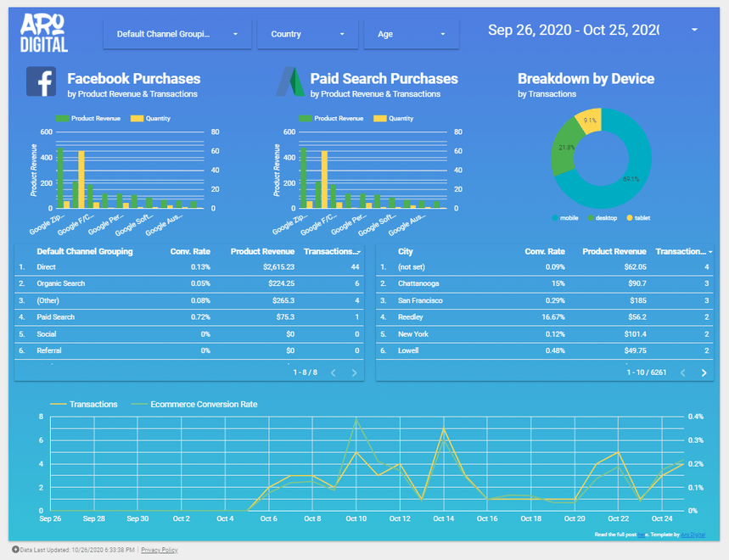Toggle Product Revenue legend in Facebook chart
This screenshot has height=560, width=729.
coord(89,119)
